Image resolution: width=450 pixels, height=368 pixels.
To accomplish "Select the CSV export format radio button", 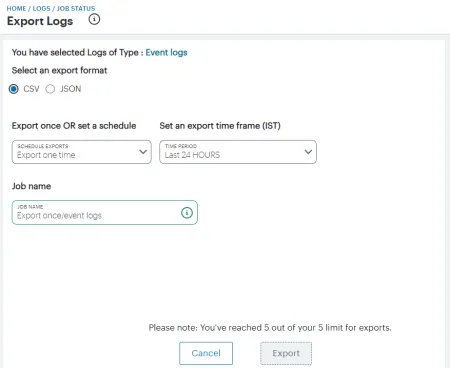I will (14, 89).
